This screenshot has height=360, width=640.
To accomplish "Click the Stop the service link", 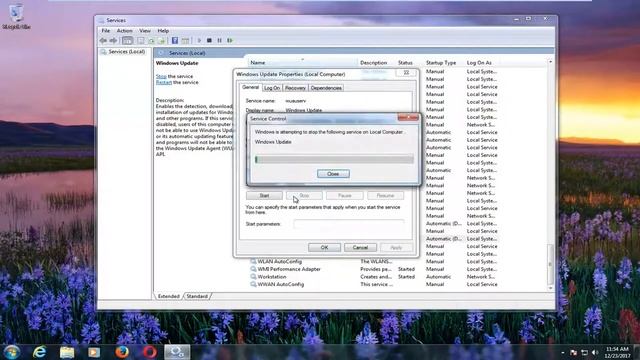I will tap(161, 76).
